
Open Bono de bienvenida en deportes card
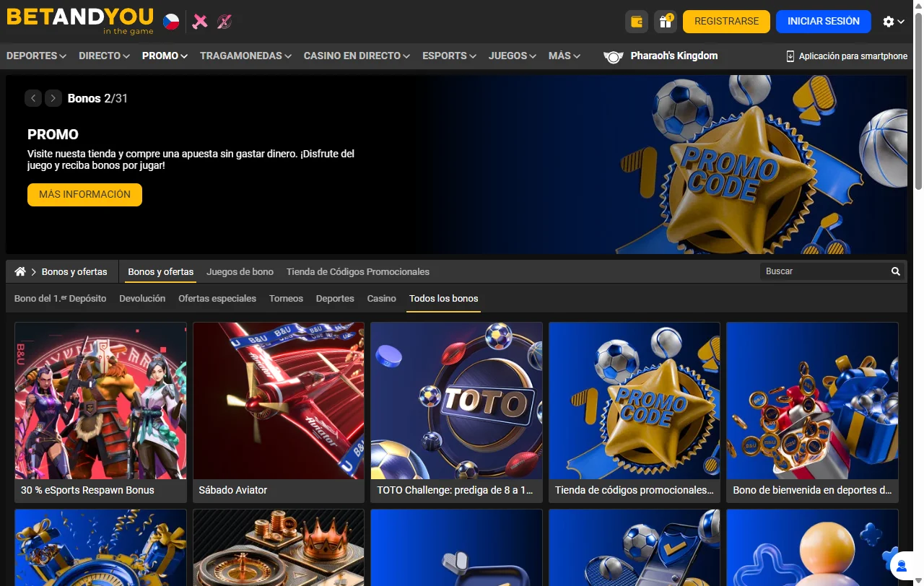pyautogui.click(x=812, y=412)
